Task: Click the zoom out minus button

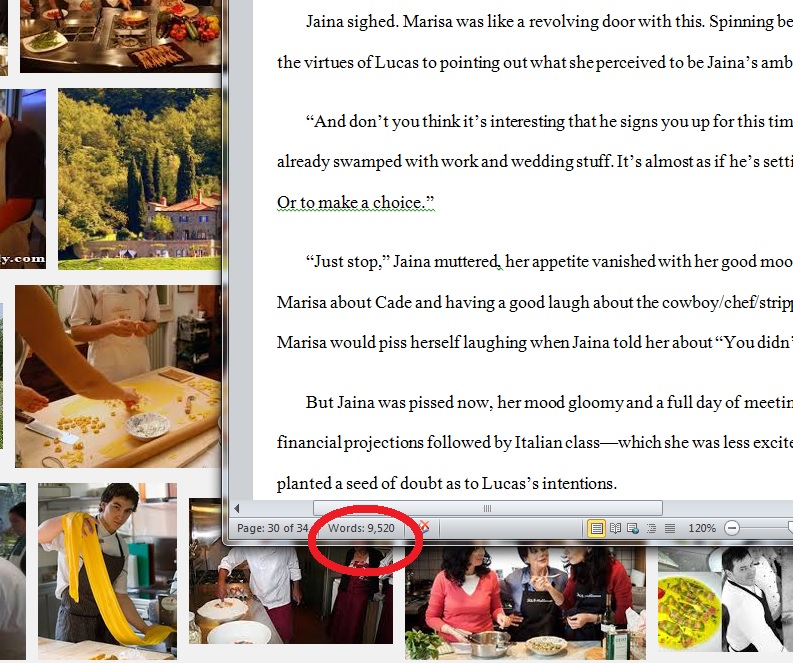Action: (731, 528)
